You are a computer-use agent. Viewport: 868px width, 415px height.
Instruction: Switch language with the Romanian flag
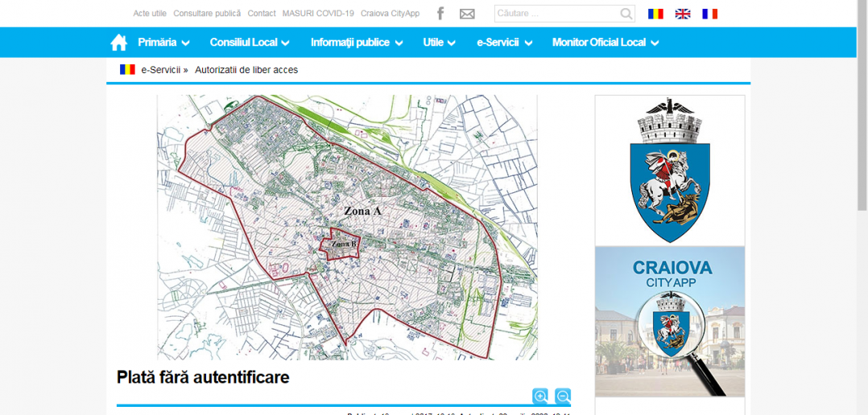(x=655, y=14)
